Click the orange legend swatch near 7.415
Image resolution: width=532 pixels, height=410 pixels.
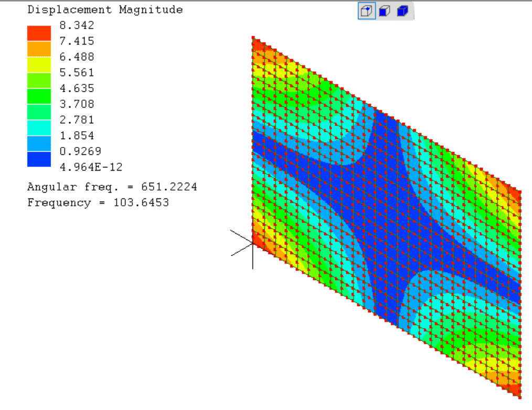39,49
